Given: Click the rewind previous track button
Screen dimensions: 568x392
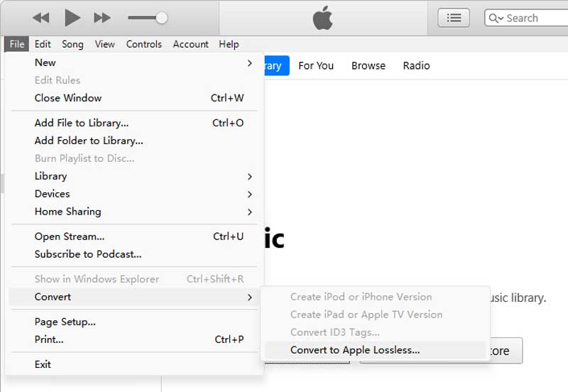Looking at the screenshot, I should pos(41,18).
